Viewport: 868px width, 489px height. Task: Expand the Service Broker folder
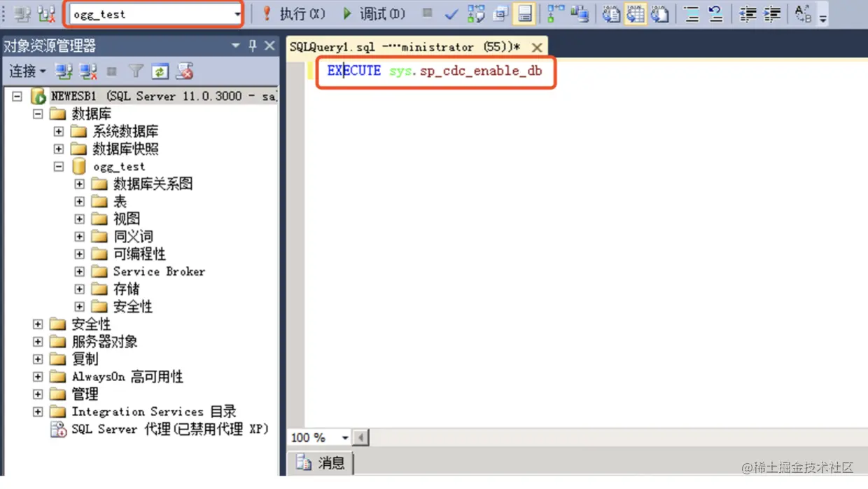click(x=80, y=272)
